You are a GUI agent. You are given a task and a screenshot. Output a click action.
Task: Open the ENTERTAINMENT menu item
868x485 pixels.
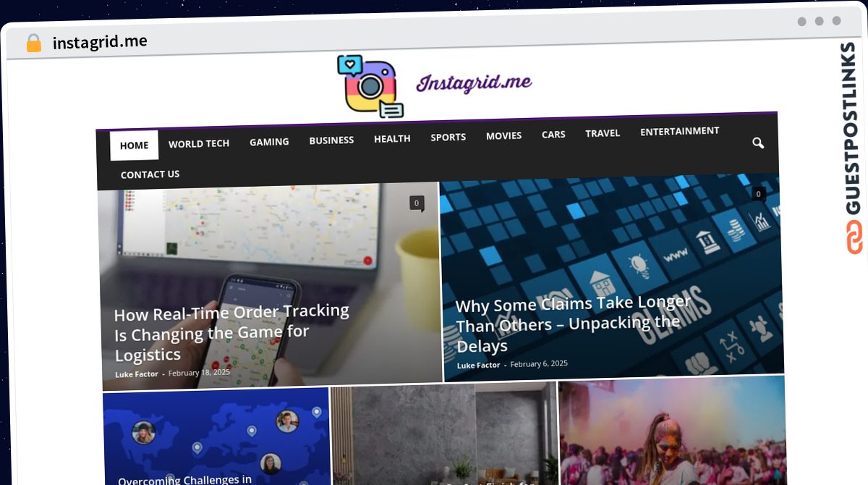[x=680, y=131]
